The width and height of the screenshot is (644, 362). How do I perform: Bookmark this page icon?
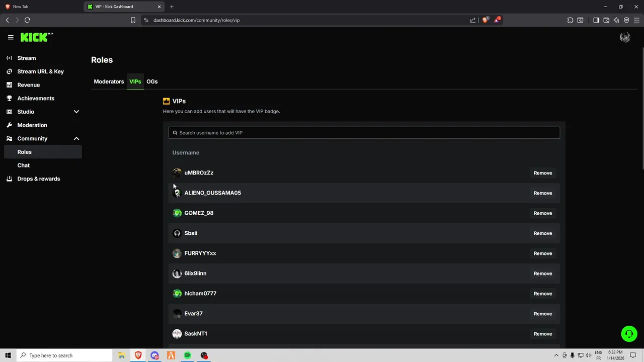click(133, 20)
